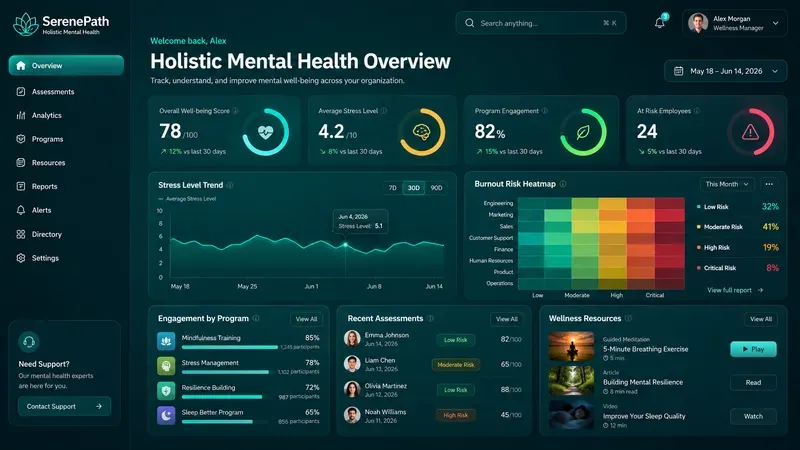Click the Mindfulness Training program icon
Image resolution: width=800 pixels, height=450 pixels.
pyautogui.click(x=166, y=341)
